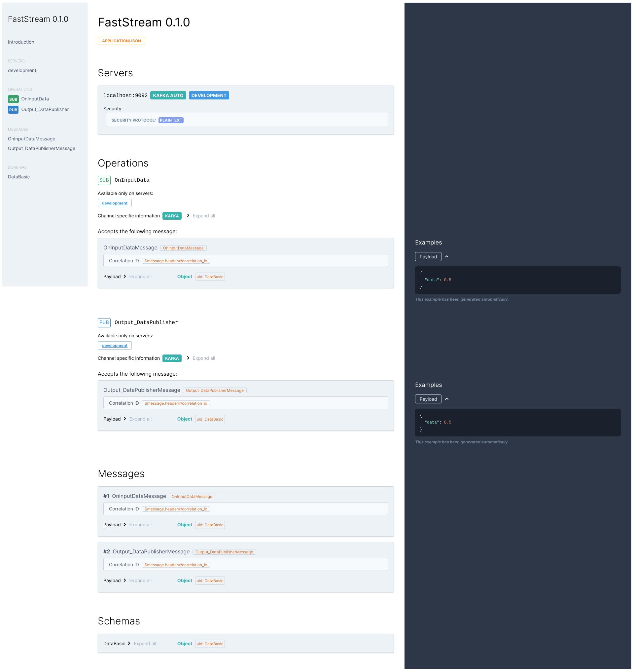Screen dimensions: 634x672
Task: Expand OnInputData channel specific information chevron
Action: (188, 216)
